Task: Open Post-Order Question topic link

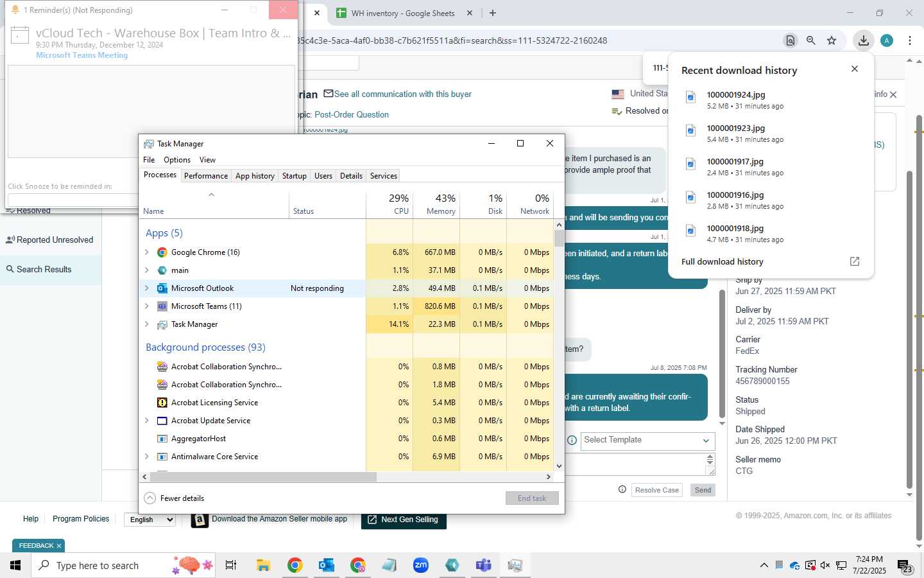Action: coord(352,114)
